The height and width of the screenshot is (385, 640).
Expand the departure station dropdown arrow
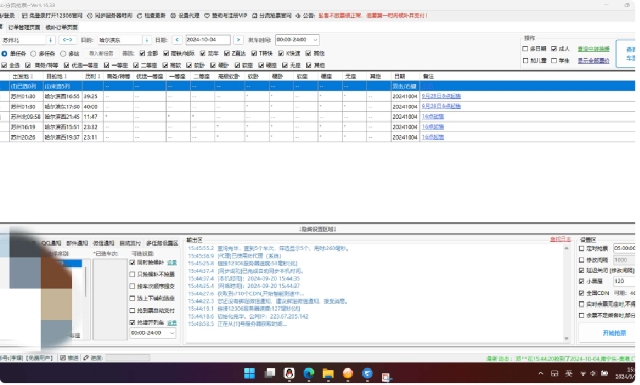point(50,40)
